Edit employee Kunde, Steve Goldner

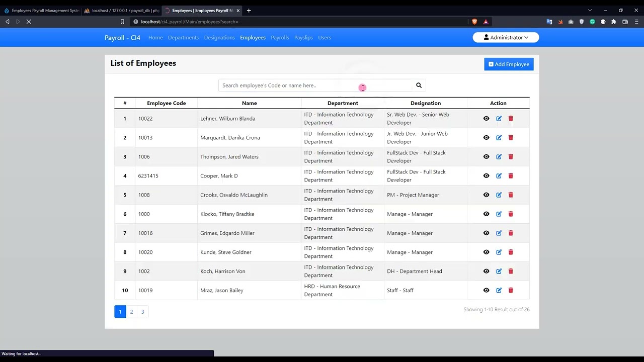click(499, 252)
